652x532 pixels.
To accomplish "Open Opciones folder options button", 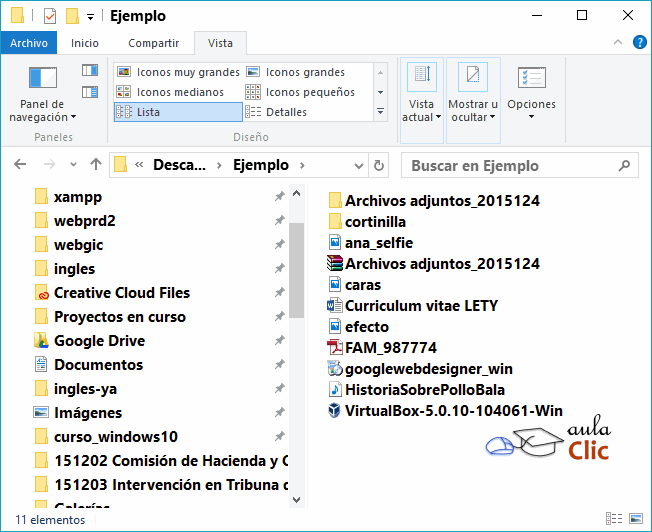I will (x=531, y=93).
